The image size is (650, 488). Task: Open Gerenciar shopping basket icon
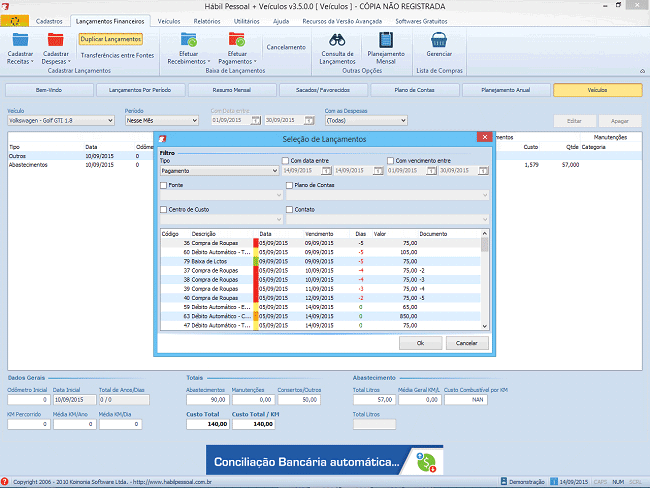coord(439,40)
